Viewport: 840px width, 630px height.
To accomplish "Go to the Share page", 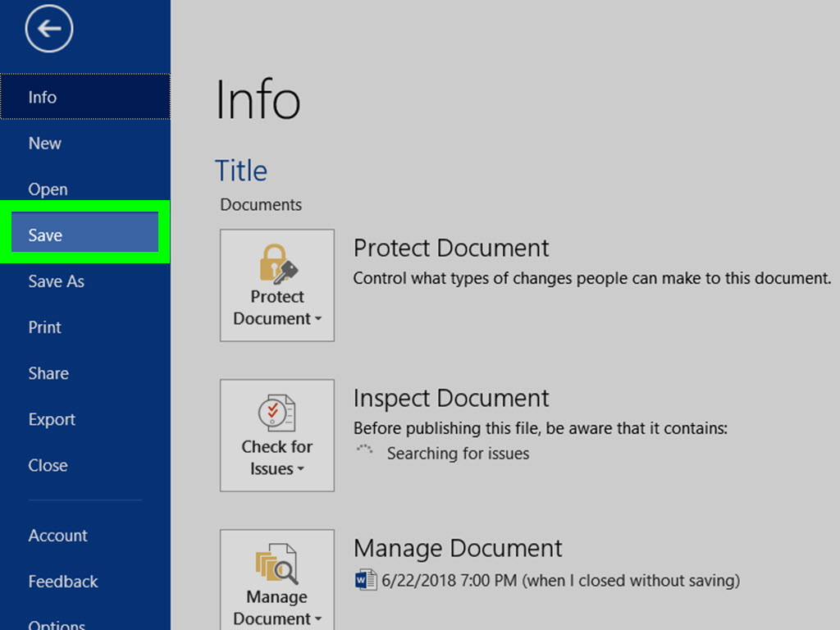I will [x=85, y=373].
